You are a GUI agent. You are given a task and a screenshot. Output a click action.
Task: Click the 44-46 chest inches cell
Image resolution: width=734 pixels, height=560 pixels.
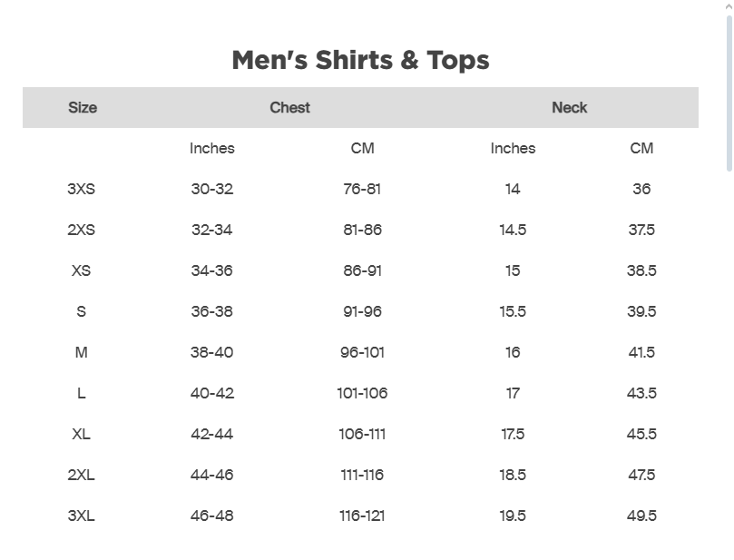click(x=211, y=475)
